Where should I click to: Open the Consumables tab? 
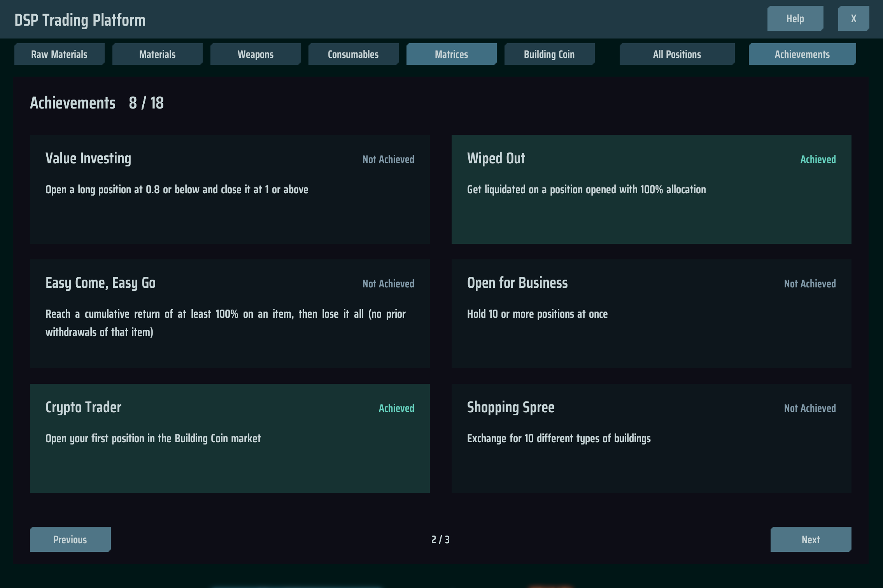353,54
